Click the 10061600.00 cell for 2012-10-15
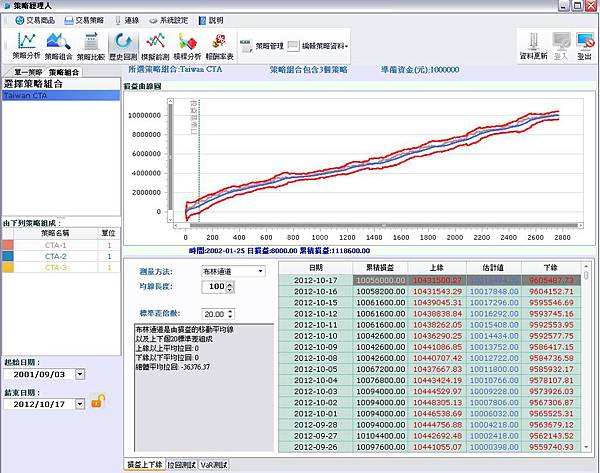 (380, 302)
